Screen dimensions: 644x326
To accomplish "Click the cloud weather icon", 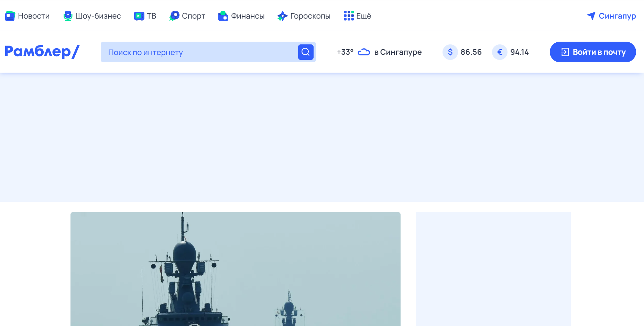I will (x=364, y=52).
